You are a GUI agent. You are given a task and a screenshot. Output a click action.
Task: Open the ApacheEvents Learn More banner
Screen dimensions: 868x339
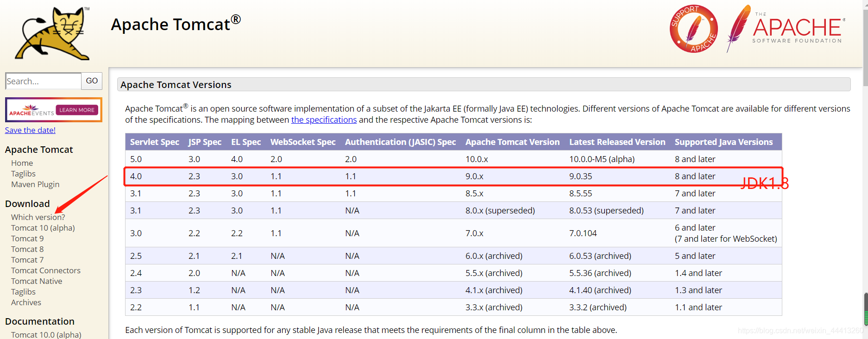(54, 110)
